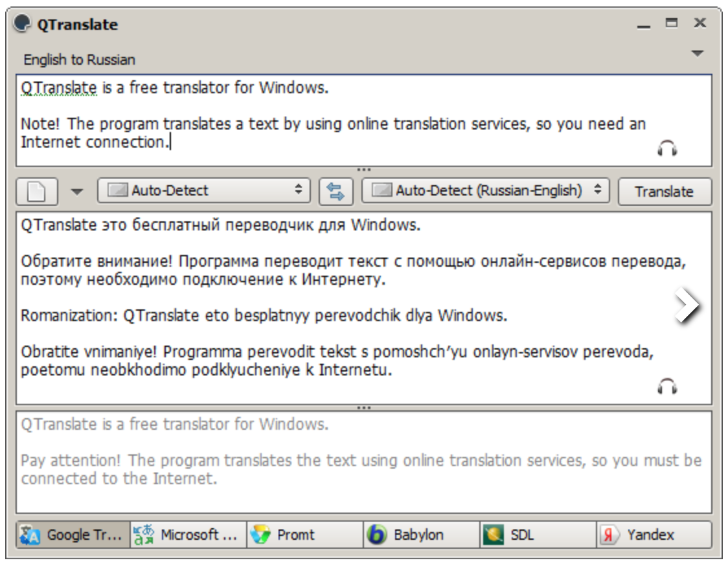Open the top-right options menu arrow
The image size is (728, 567).
click(x=697, y=54)
